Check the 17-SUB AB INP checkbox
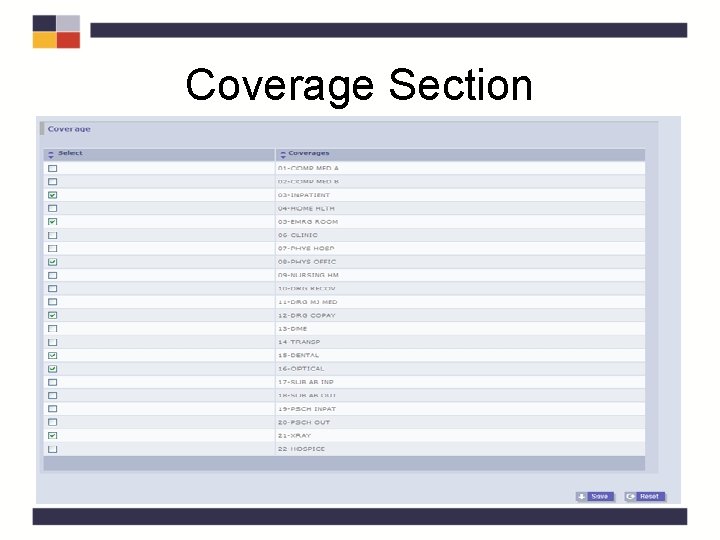 click(x=53, y=382)
